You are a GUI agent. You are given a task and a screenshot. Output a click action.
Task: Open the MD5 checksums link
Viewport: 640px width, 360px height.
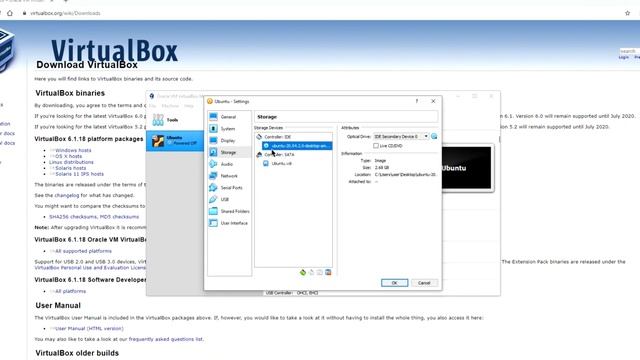tap(120, 217)
